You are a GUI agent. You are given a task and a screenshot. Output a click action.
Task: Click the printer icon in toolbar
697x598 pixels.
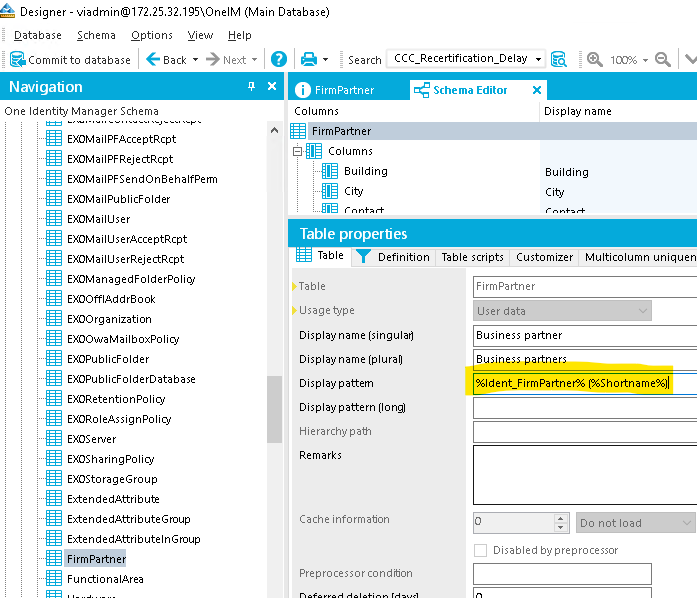(x=309, y=60)
